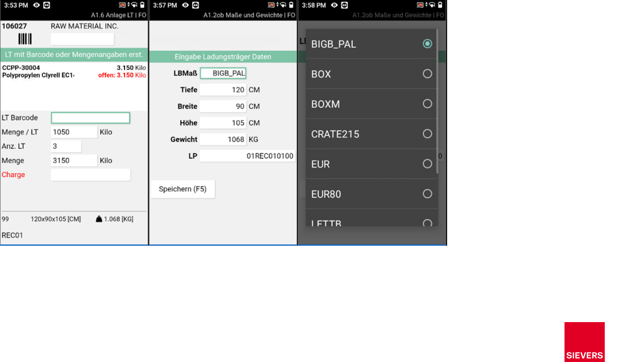
Task: Tap the eye icon beside 3:57 PM
Action: (x=185, y=5)
